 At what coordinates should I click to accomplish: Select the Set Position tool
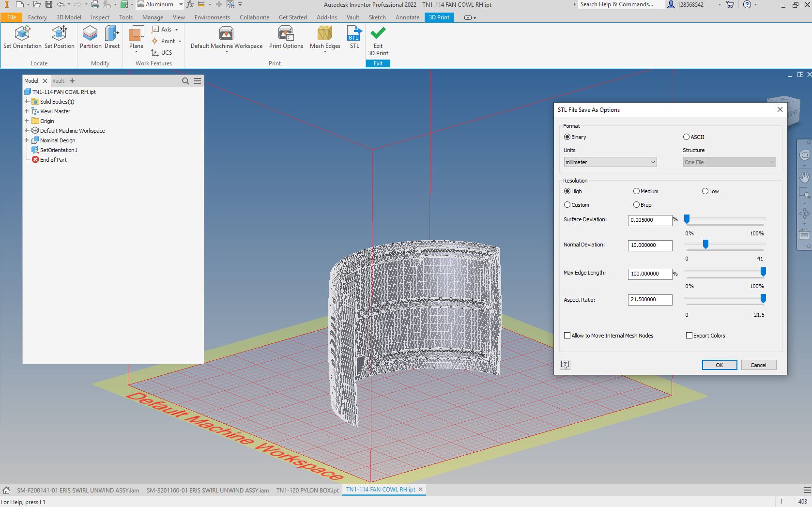coord(59,37)
